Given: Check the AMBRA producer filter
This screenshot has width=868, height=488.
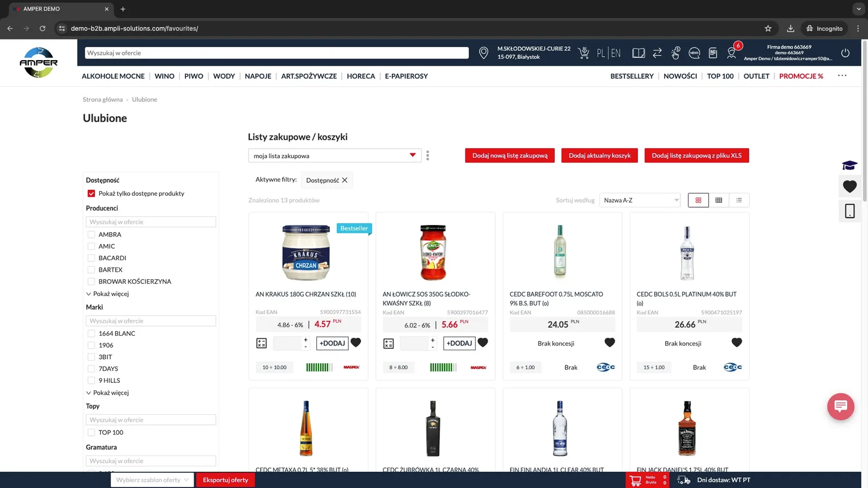Looking at the screenshot, I should pyautogui.click(x=91, y=235).
